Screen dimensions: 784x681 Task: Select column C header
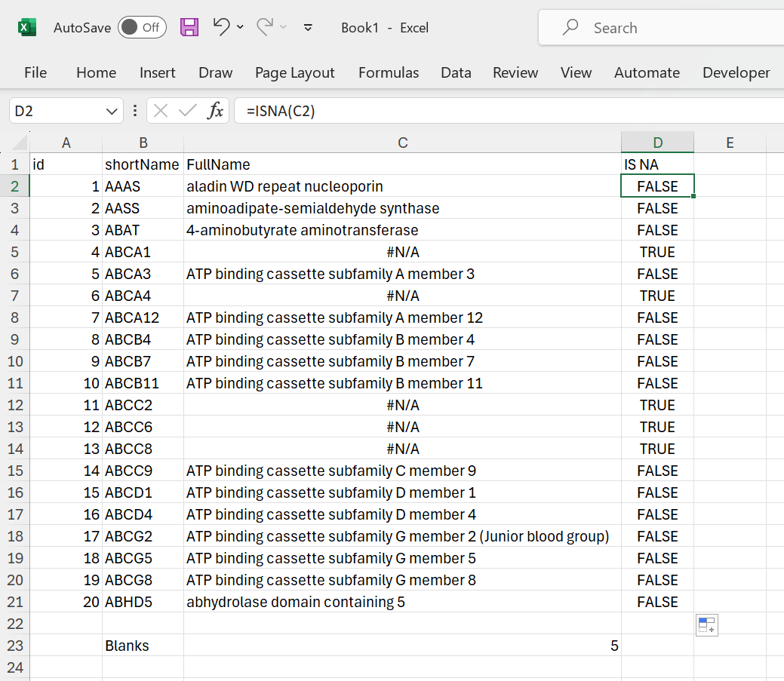[402, 143]
